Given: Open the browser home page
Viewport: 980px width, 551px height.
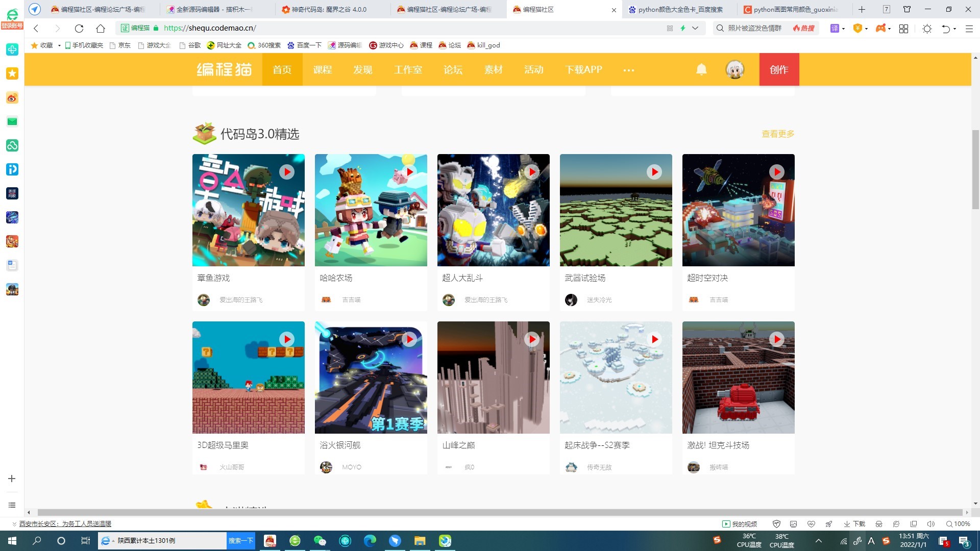Looking at the screenshot, I should click(x=101, y=29).
